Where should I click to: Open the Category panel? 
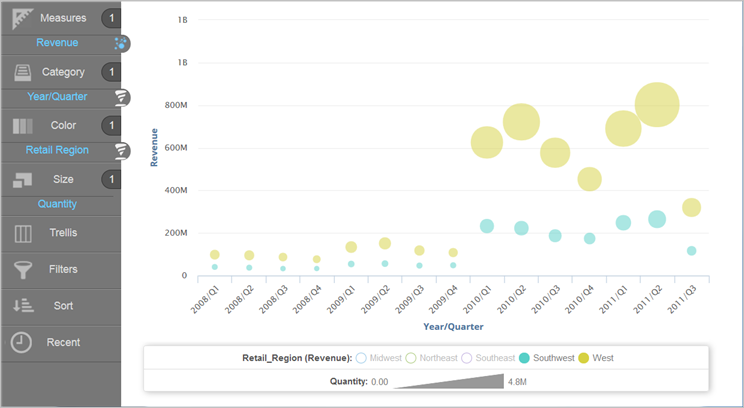click(62, 72)
